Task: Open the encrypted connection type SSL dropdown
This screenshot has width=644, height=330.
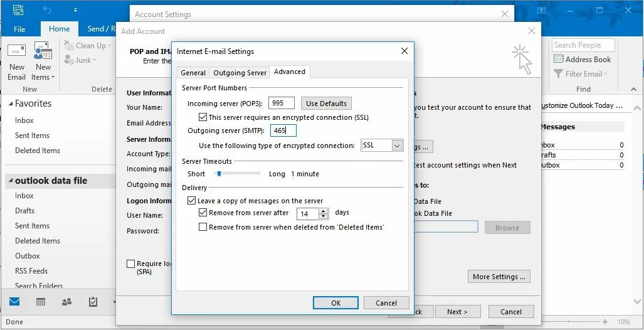Action: (x=397, y=145)
